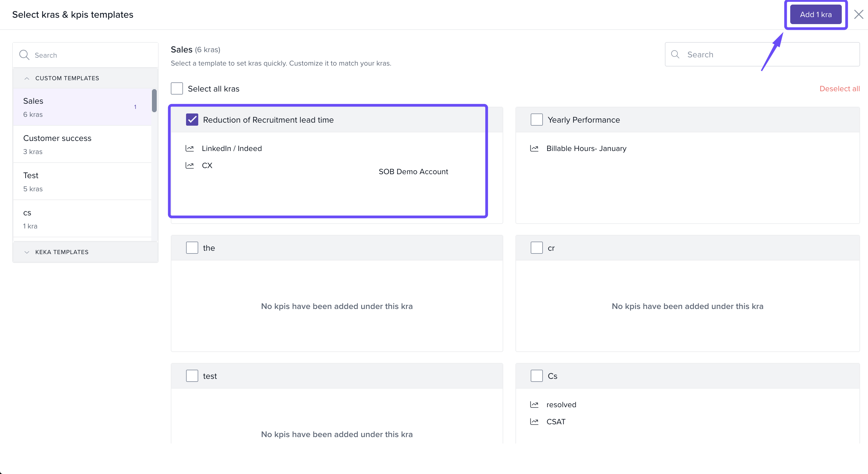Click the resolved kpi chart icon

(534, 404)
